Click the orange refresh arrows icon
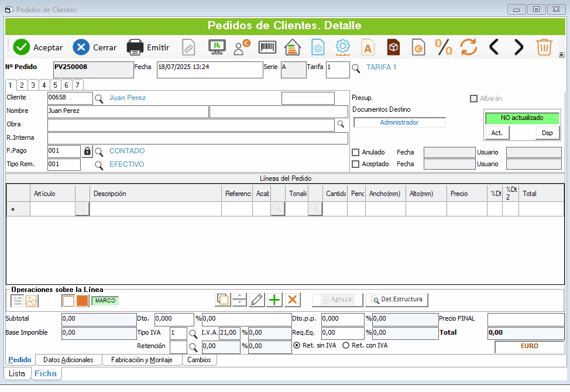The image size is (570, 392). (469, 47)
